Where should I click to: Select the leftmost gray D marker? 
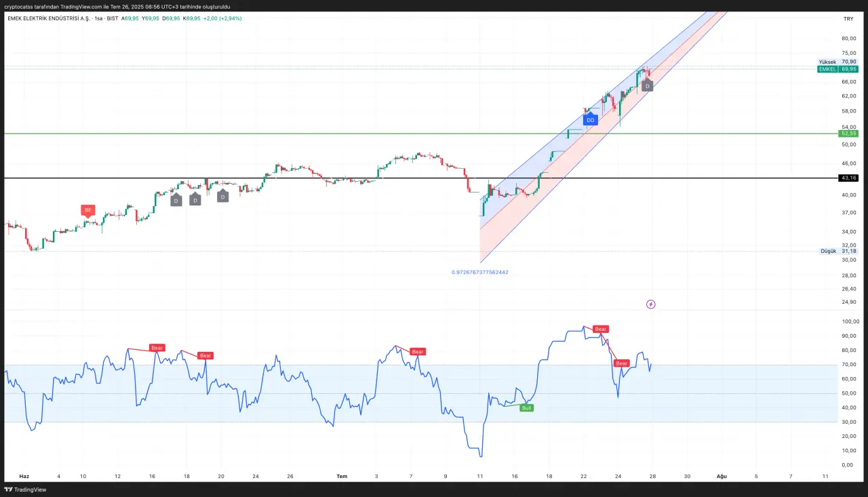(176, 201)
